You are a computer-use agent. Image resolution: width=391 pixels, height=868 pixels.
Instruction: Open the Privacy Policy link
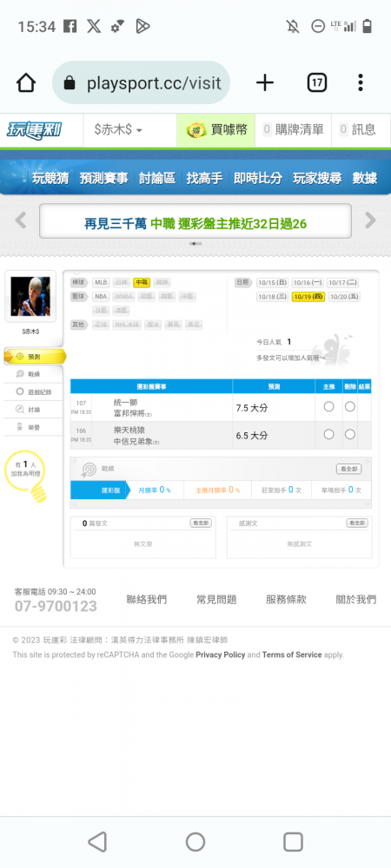coord(221,654)
